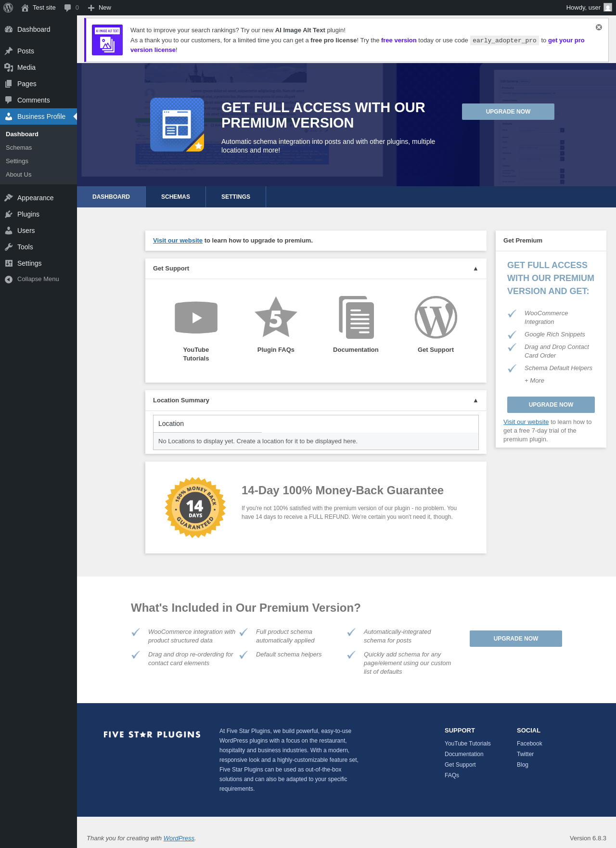616x848 pixels.
Task: Open the Plugin FAQs star icon
Action: pyautogui.click(x=276, y=317)
